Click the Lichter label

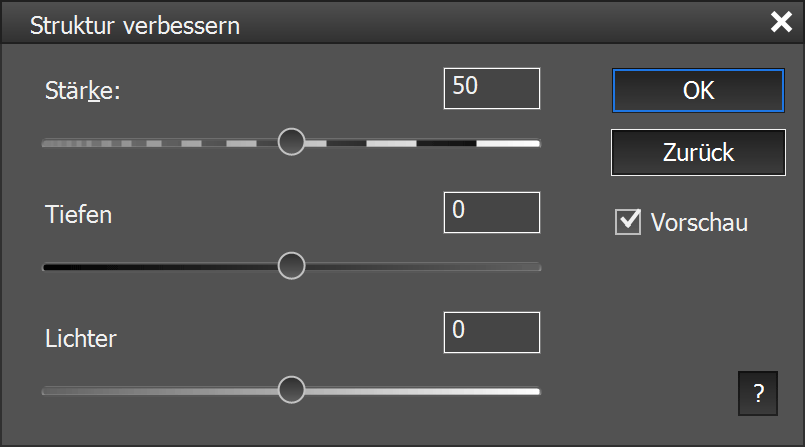tap(81, 338)
